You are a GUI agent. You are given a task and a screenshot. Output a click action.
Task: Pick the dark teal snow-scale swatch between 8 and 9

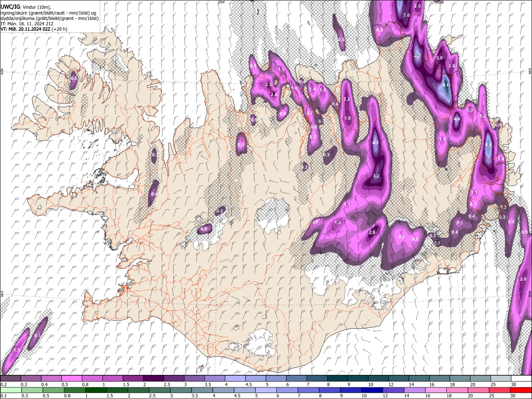pyautogui.click(x=337, y=379)
